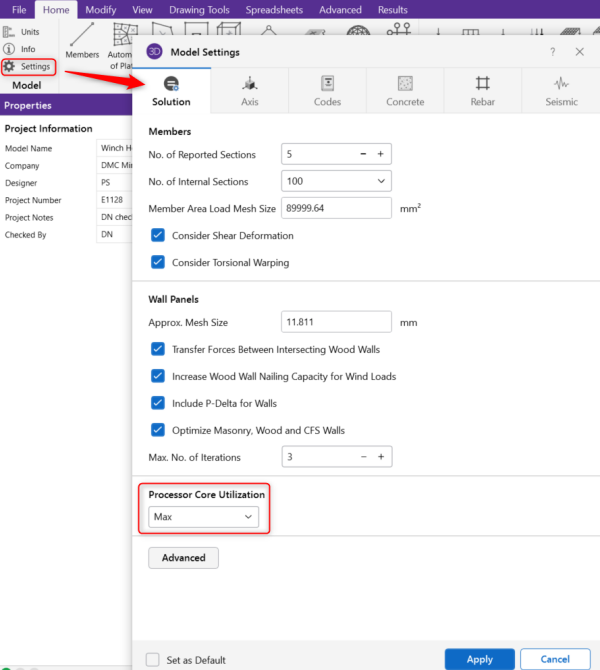Enable the Set as Default checkbox
This screenshot has width=600, height=670.
click(153, 659)
